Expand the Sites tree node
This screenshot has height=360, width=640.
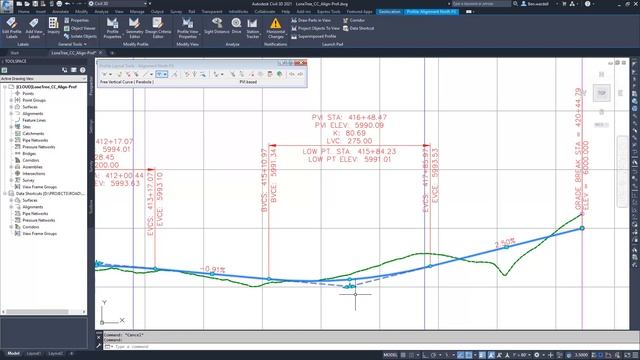click(11, 127)
